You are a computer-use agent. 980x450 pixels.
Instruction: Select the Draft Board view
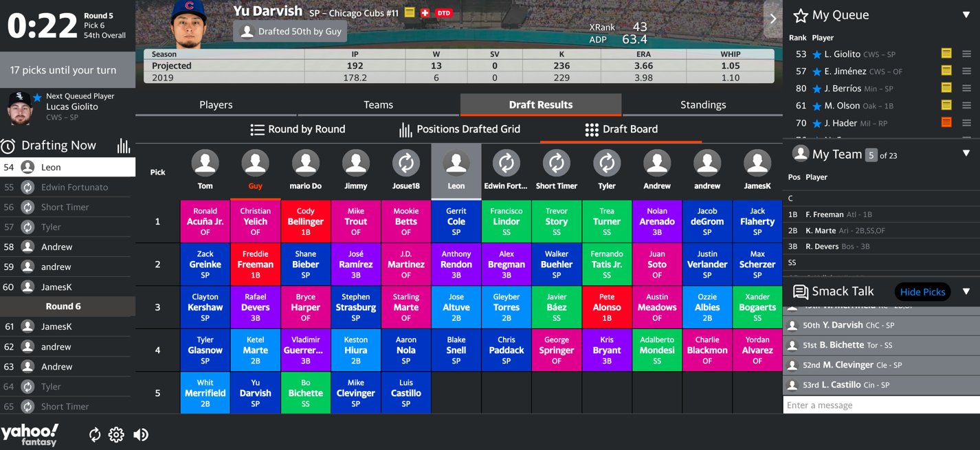click(621, 129)
